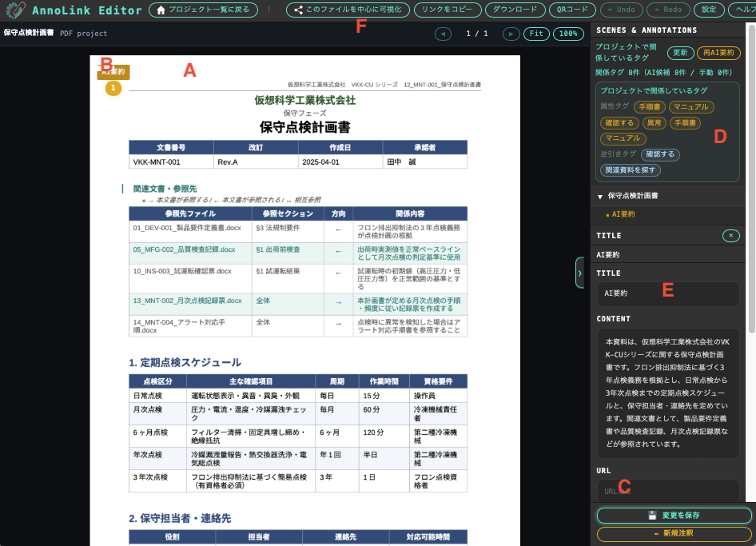Click the SCENES & ANNOTATIONS panel header

coord(647,30)
